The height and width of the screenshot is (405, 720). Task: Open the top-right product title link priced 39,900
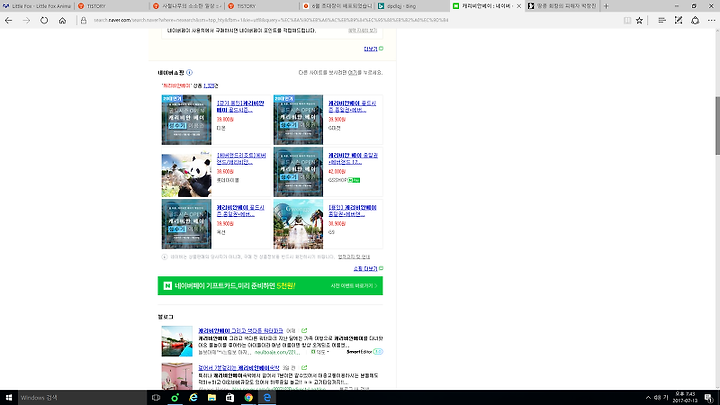tap(352, 107)
